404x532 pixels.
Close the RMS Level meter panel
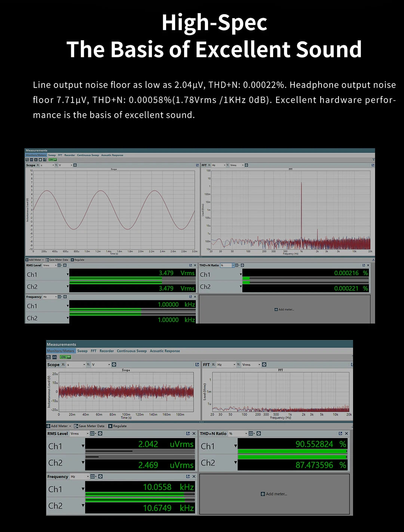(195, 265)
